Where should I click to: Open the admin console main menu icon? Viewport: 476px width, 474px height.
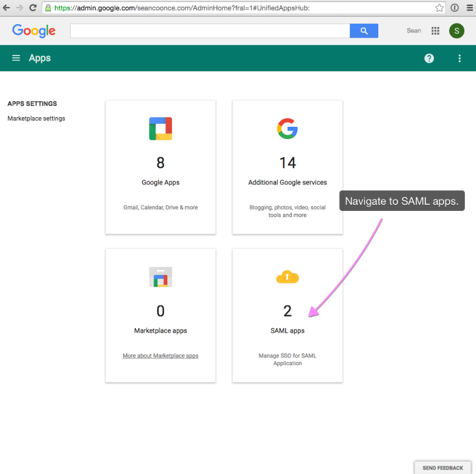point(16,58)
